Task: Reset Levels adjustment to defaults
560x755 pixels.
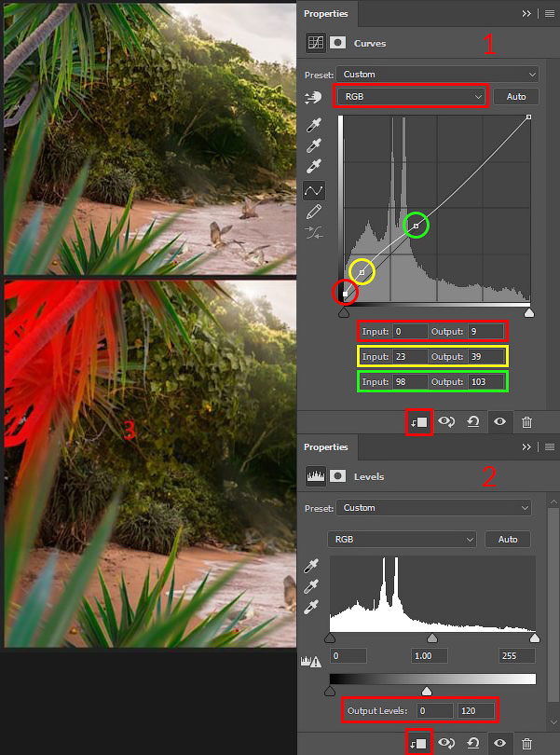Action: click(473, 743)
